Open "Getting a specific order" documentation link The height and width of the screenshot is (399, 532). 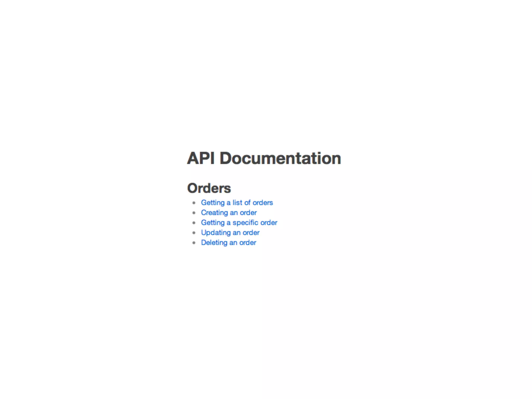(x=239, y=223)
